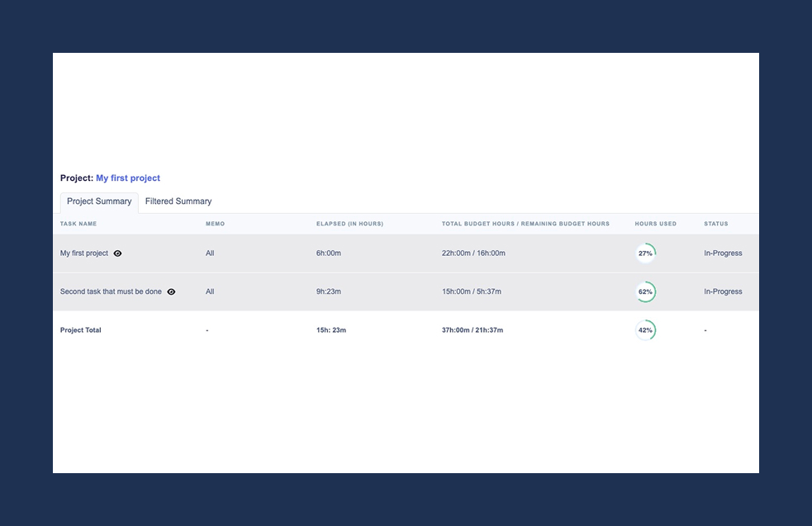Click the 42% Project Total progress indicator
The width and height of the screenshot is (812, 526).
tap(645, 329)
